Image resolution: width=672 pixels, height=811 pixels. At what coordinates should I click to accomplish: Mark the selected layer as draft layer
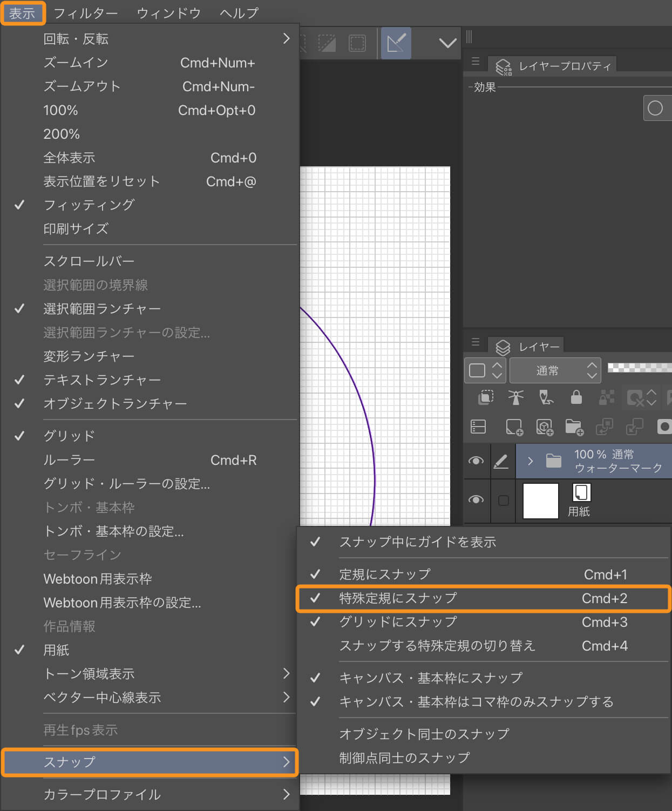546,398
